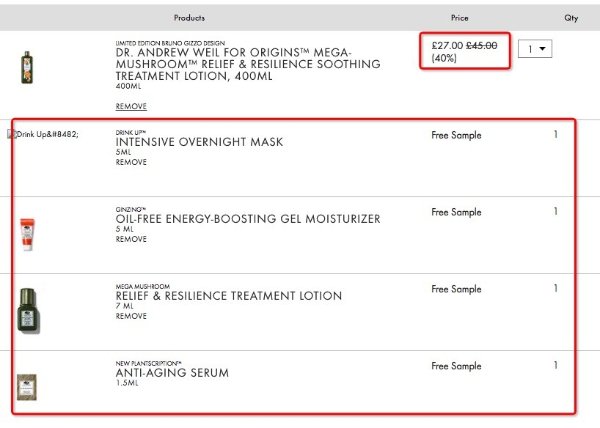The height and width of the screenshot is (428, 600).
Task: Click the Intensive Overnight Mask title
Action: pyautogui.click(x=199, y=142)
